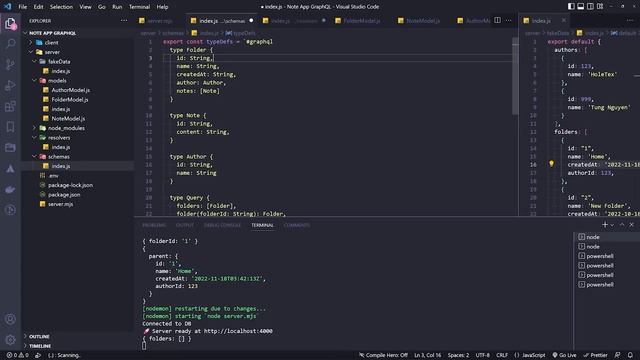Collapse the resolvers folder

coord(59,138)
